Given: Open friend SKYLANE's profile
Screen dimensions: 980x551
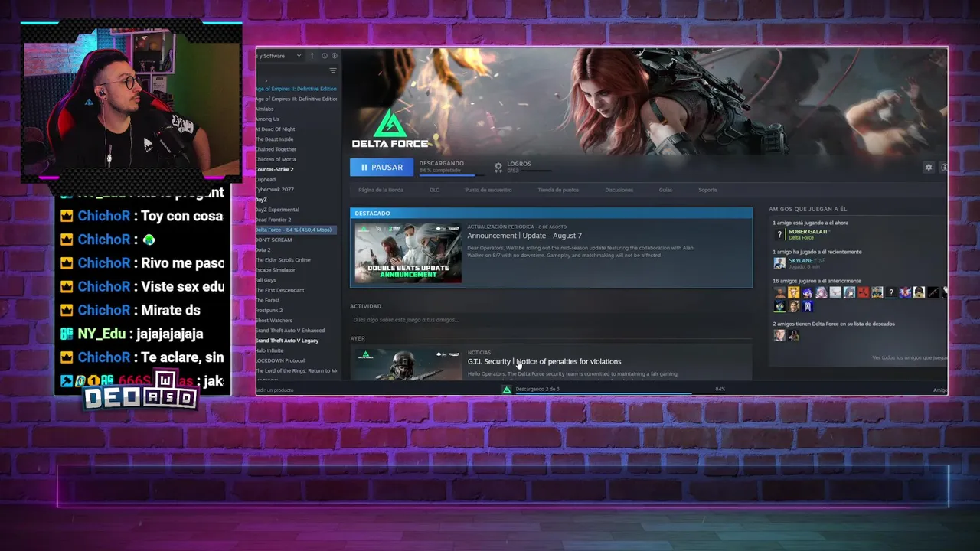Looking at the screenshot, I should click(801, 261).
